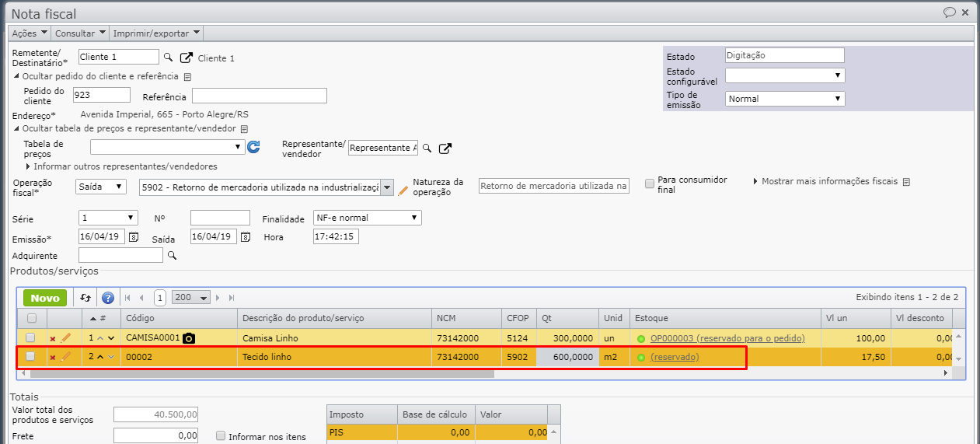This screenshot has height=444, width=980.
Task: Enable the Para consumidor final checkbox
Action: tap(650, 184)
